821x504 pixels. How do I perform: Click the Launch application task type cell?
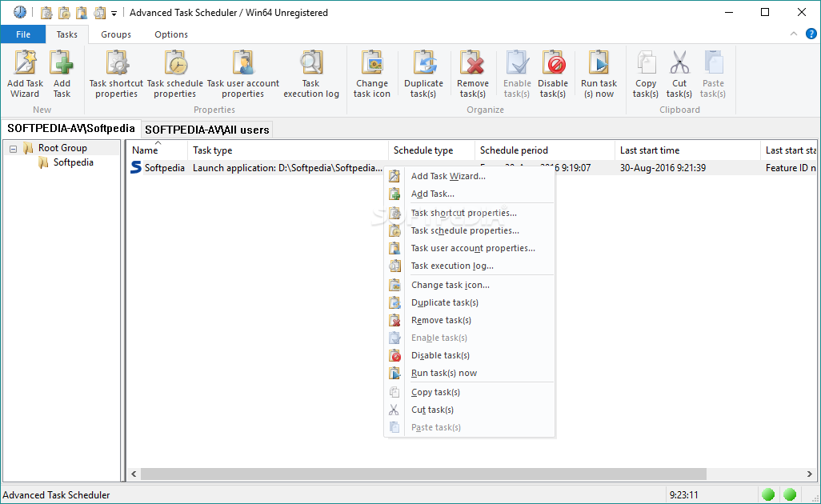point(287,168)
